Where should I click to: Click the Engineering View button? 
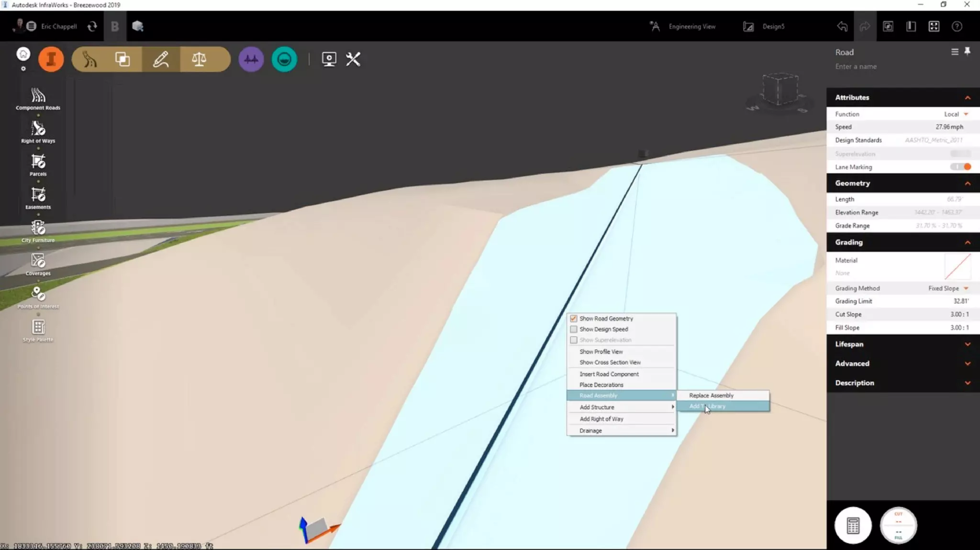(683, 26)
